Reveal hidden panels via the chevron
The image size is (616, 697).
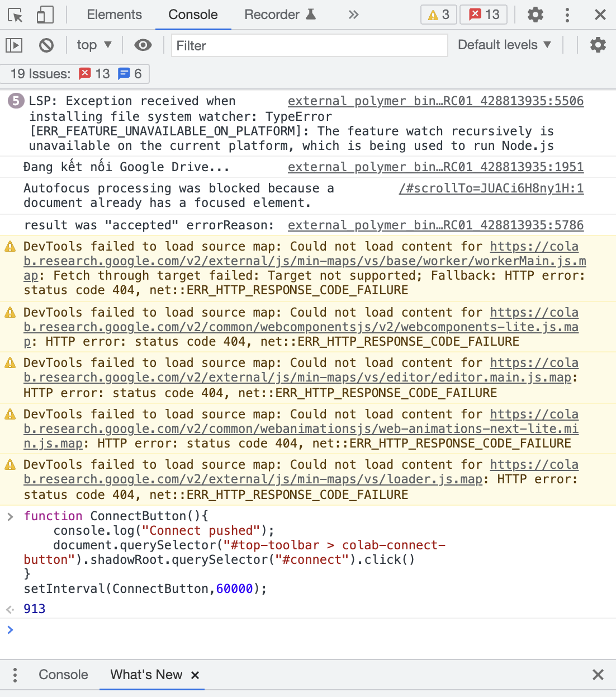coord(353,15)
